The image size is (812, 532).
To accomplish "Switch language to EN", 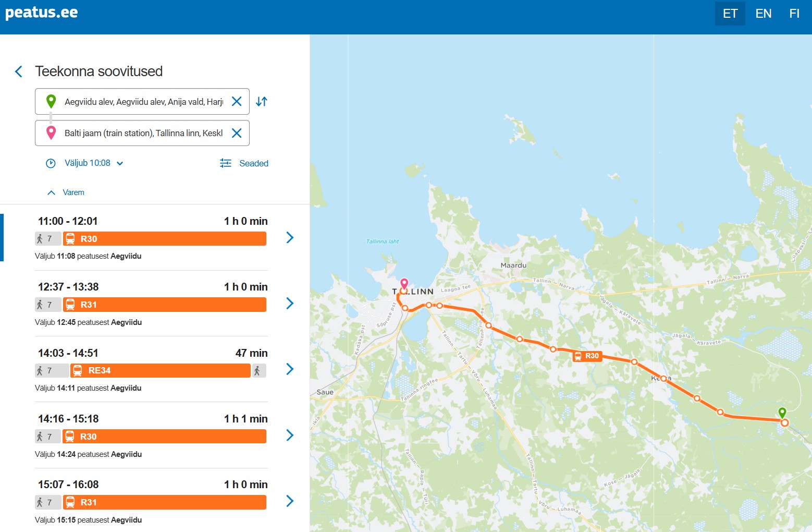I will click(x=763, y=14).
